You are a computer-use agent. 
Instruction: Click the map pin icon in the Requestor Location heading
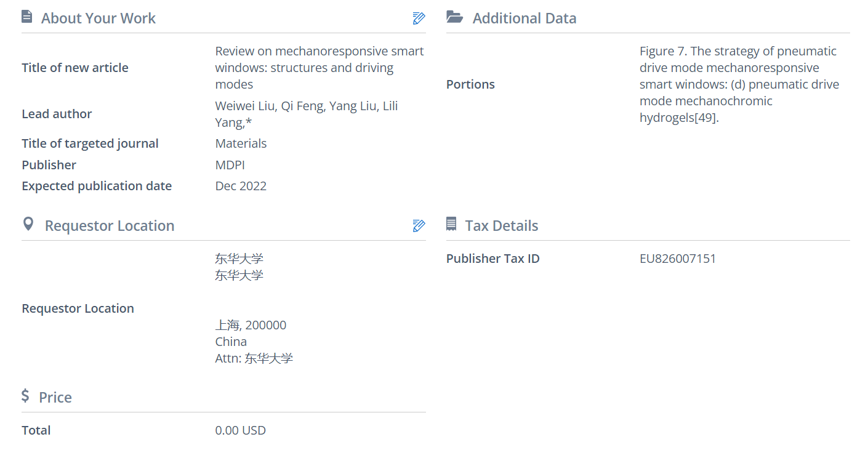(x=28, y=224)
